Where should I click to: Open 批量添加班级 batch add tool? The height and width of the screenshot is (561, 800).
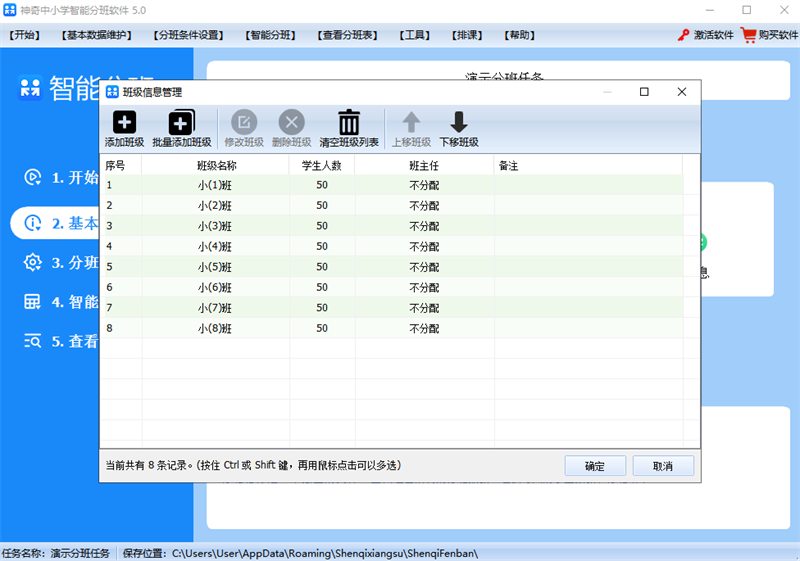click(182, 122)
